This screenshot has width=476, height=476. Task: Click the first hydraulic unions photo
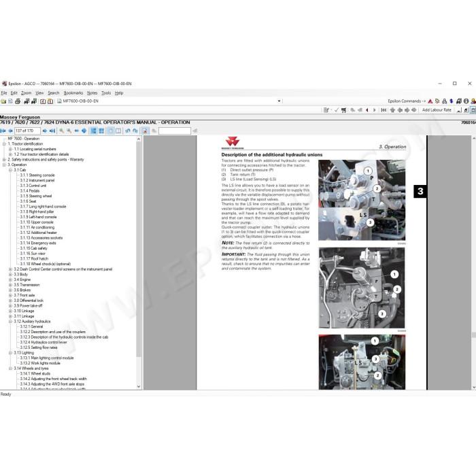click(362, 201)
